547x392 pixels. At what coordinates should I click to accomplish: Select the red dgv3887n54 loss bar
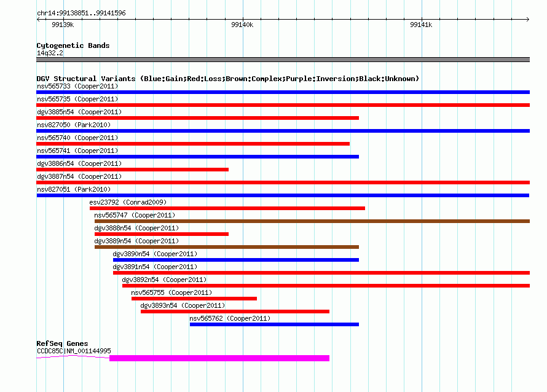[283, 182]
